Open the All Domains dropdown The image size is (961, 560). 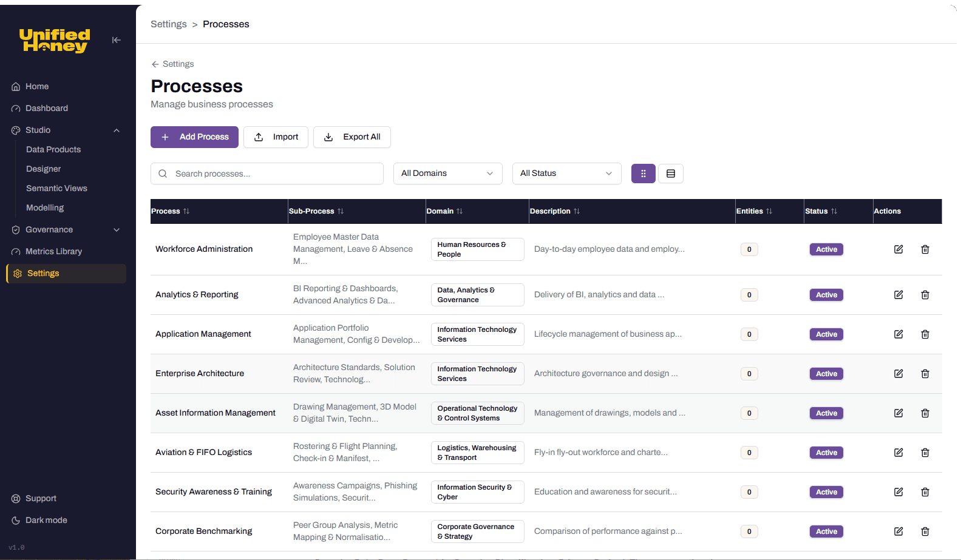(x=448, y=174)
